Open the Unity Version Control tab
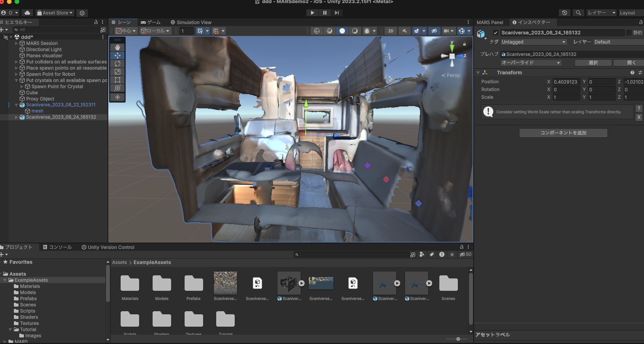Viewport: 644px width, 344px height. point(108,247)
